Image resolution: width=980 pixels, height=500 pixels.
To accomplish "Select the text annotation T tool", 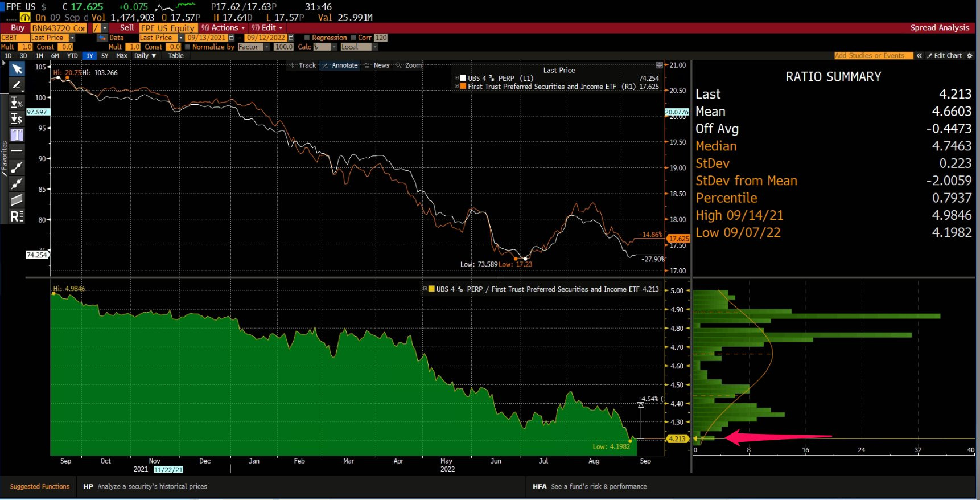I will 17,134.
